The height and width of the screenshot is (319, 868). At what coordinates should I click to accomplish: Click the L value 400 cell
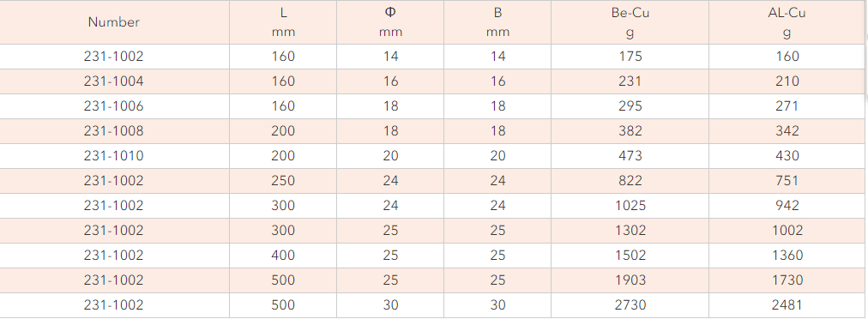tap(283, 256)
